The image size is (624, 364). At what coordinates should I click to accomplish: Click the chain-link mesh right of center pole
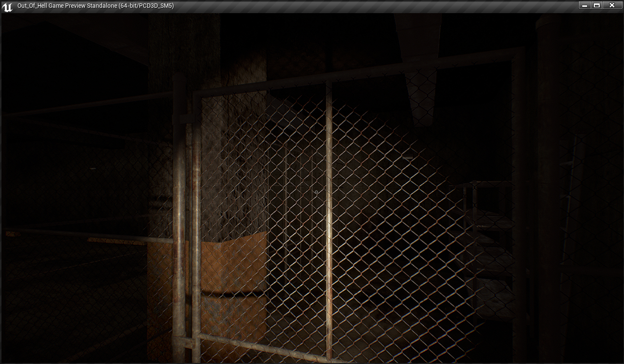(389, 219)
